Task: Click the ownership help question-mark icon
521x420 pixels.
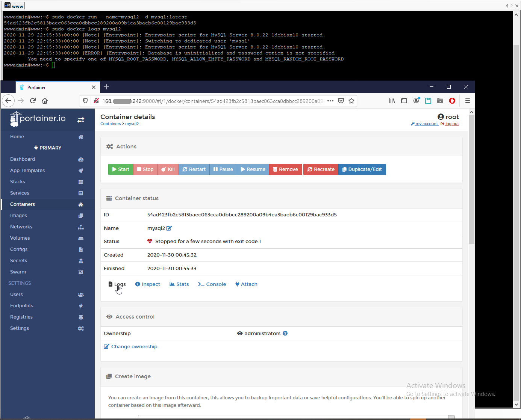Action: pos(285,334)
